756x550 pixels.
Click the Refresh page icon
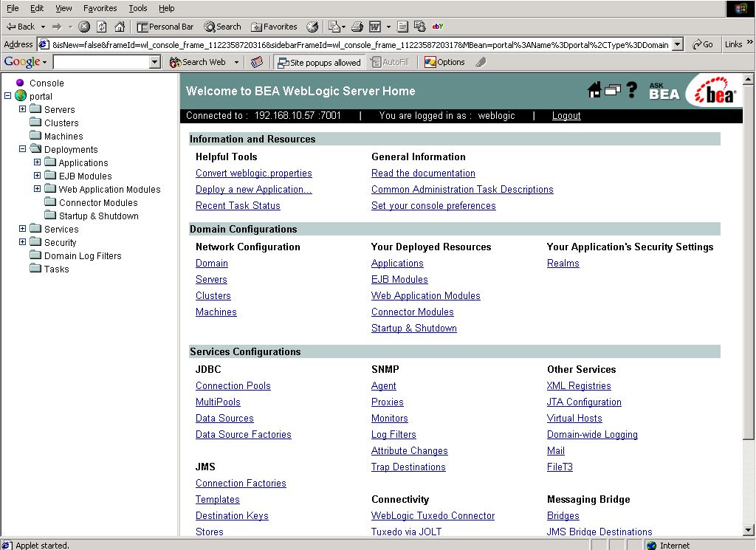pyautogui.click(x=102, y=27)
